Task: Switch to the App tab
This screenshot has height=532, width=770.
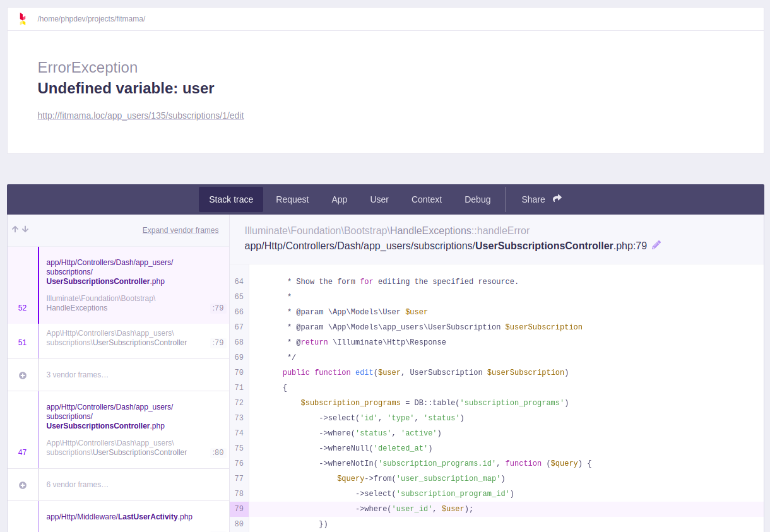Action: click(x=340, y=199)
